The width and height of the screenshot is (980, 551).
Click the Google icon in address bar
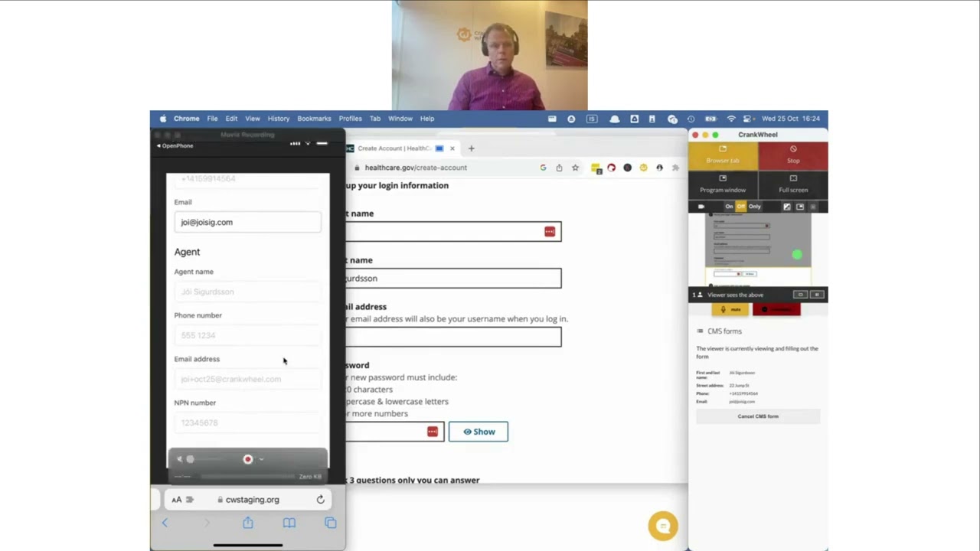543,168
